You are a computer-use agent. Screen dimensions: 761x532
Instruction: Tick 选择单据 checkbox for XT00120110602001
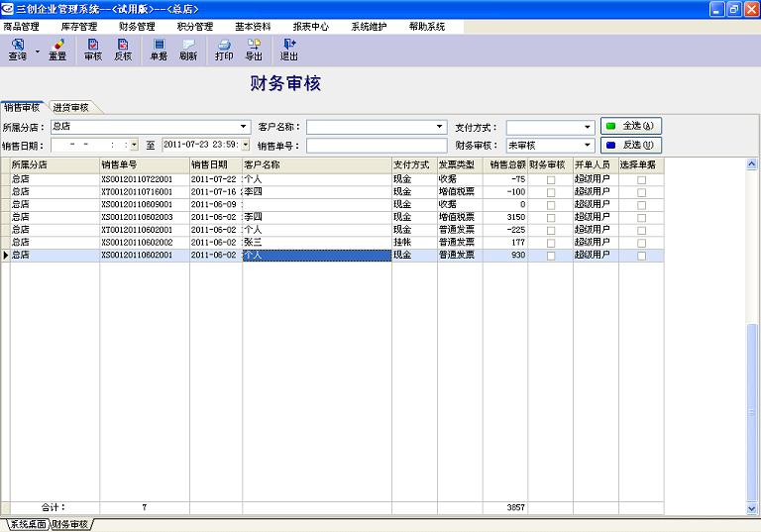[641, 231]
